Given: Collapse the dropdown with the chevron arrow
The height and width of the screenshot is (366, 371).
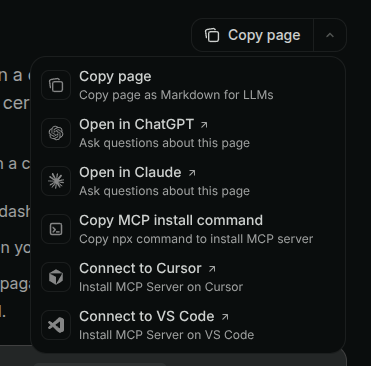Looking at the screenshot, I should pos(330,35).
